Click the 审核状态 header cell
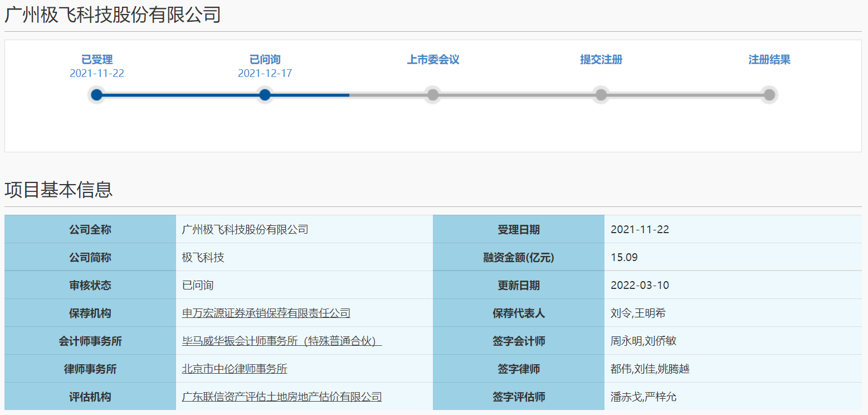868x415 pixels. [90, 285]
